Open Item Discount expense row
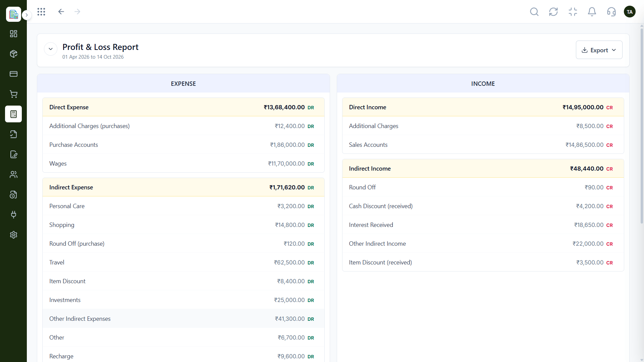The image size is (644, 362). coord(183,281)
